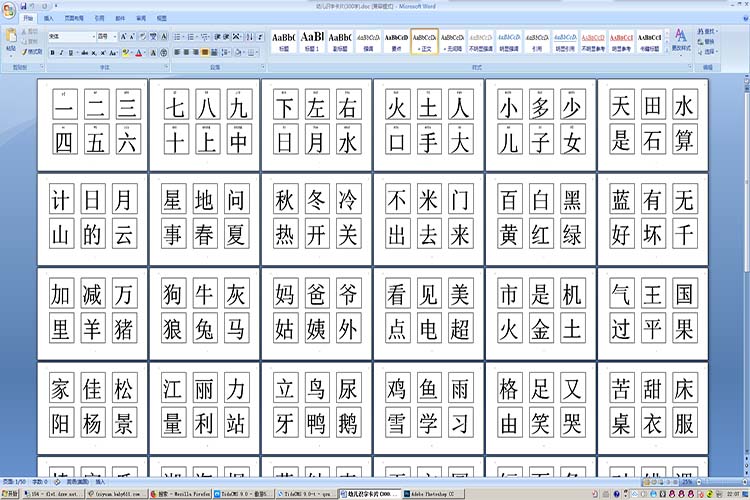
Task: Click the large Paste clipboard icon
Action: tap(11, 35)
